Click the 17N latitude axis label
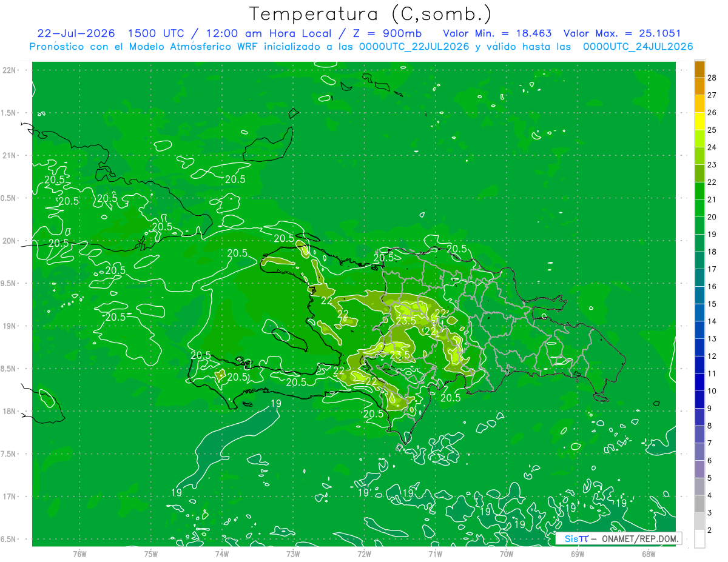This screenshot has width=728, height=562. pyautogui.click(x=9, y=497)
